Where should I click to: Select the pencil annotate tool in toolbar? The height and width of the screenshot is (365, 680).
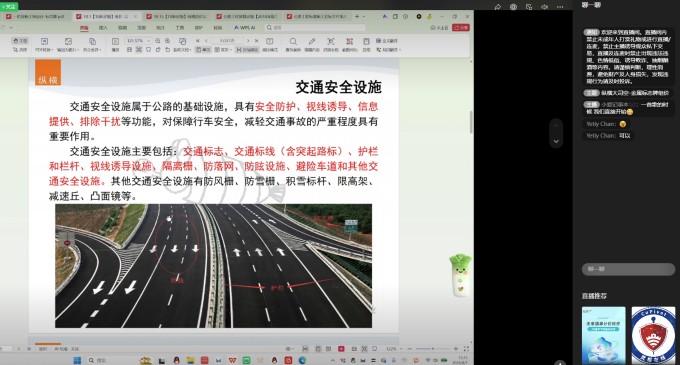(x=312, y=41)
